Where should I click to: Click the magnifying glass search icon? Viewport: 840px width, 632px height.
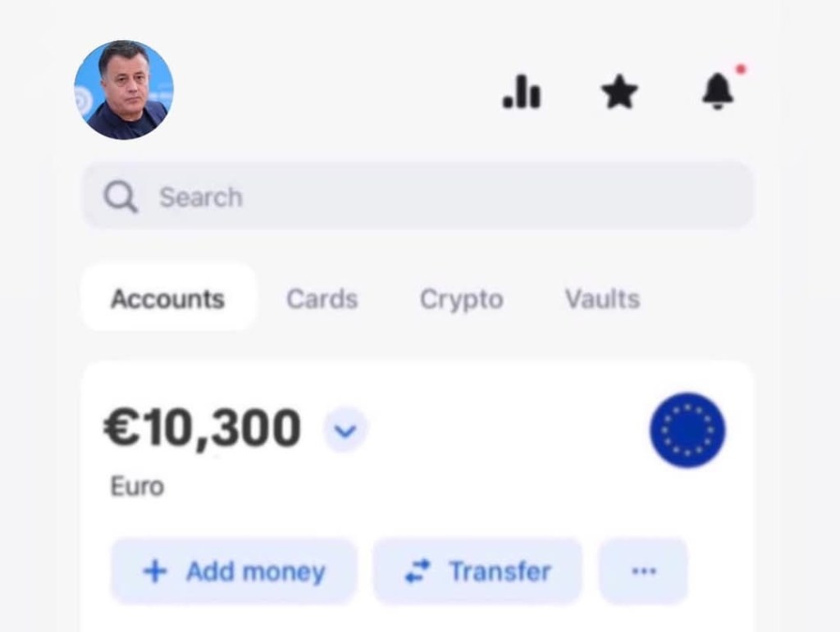[x=121, y=197]
